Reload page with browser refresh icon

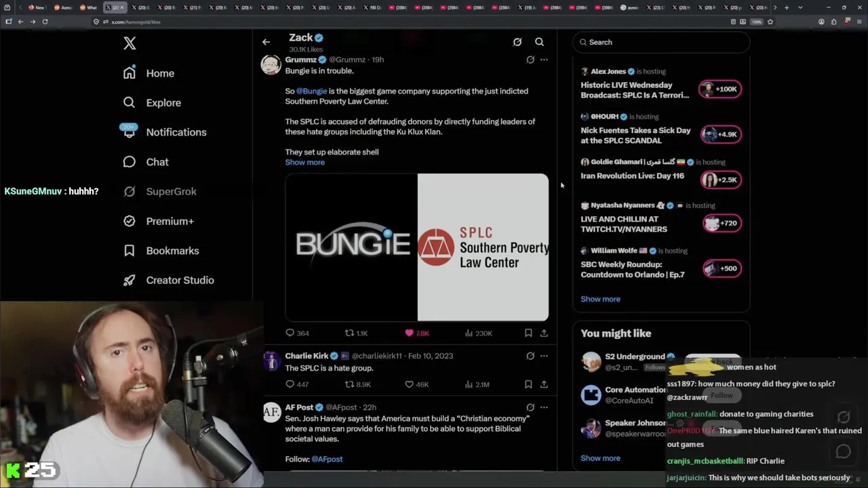(x=45, y=22)
